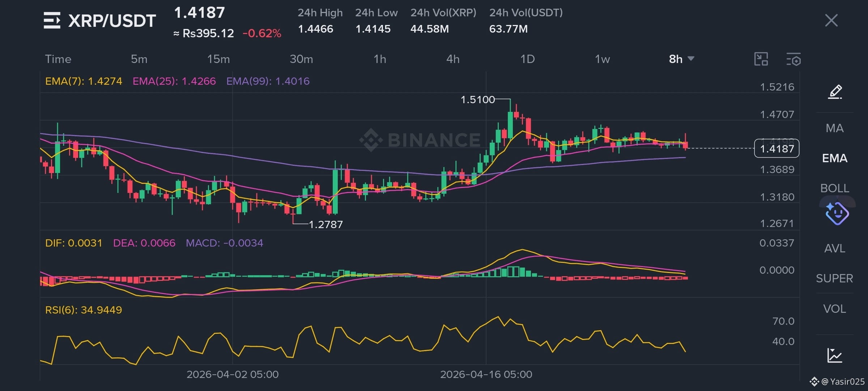Screen dimensions: 868x391
Task: Switch to the 1w interval
Action: [603, 59]
